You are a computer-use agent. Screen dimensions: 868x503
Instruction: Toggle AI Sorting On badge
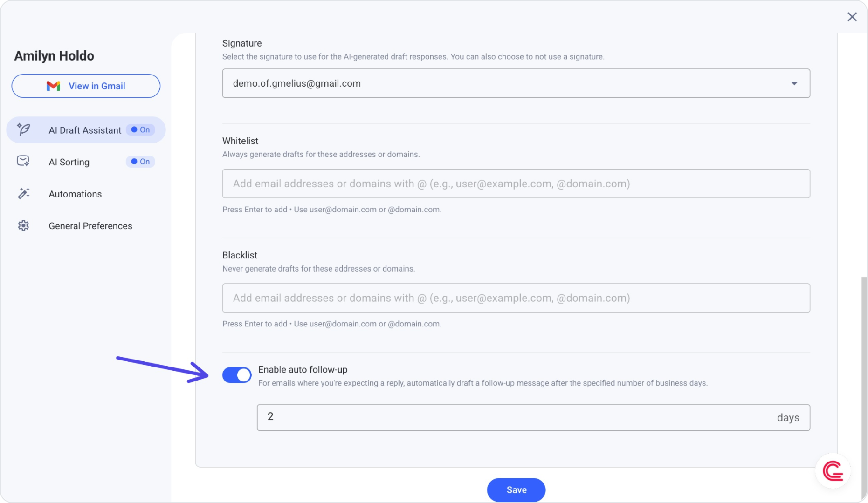140,162
